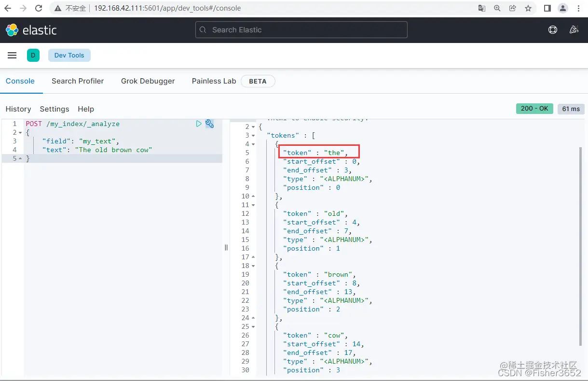Collapse the tokens array at line 3
Image resolution: width=588 pixels, height=381 pixels.
point(253,135)
